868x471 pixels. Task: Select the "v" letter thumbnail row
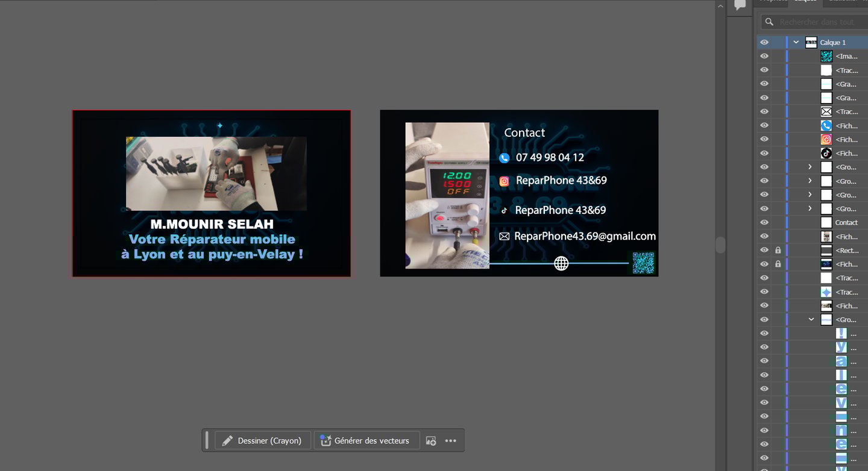point(841,402)
